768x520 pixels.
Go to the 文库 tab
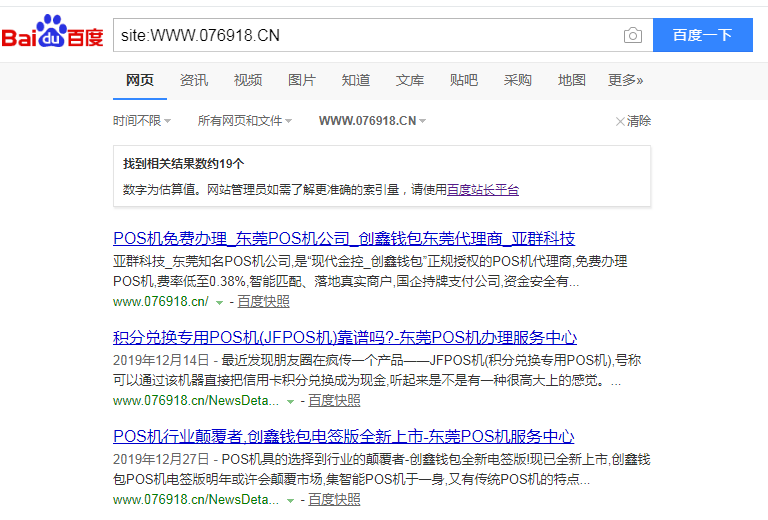tap(410, 80)
